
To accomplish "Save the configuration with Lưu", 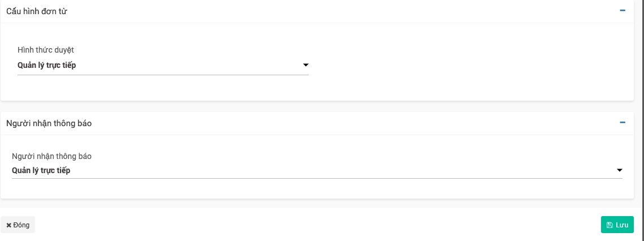I will [x=617, y=225].
